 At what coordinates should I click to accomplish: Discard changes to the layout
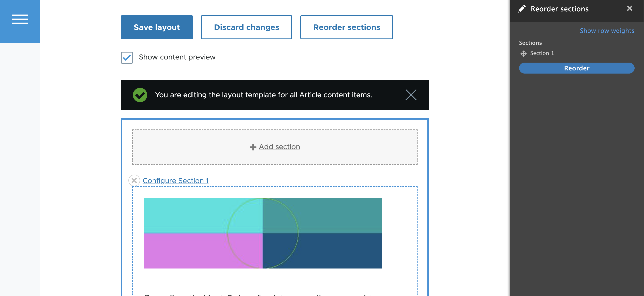coord(246,27)
